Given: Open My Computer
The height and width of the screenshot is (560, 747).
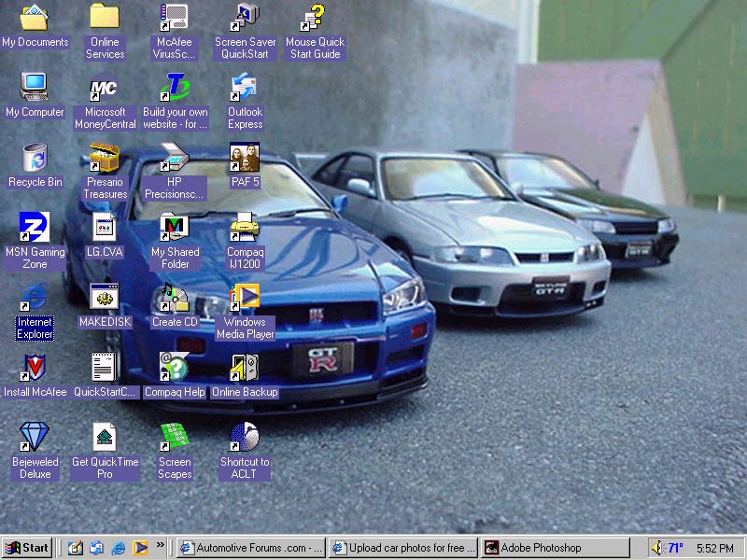Looking at the screenshot, I should point(35,89).
